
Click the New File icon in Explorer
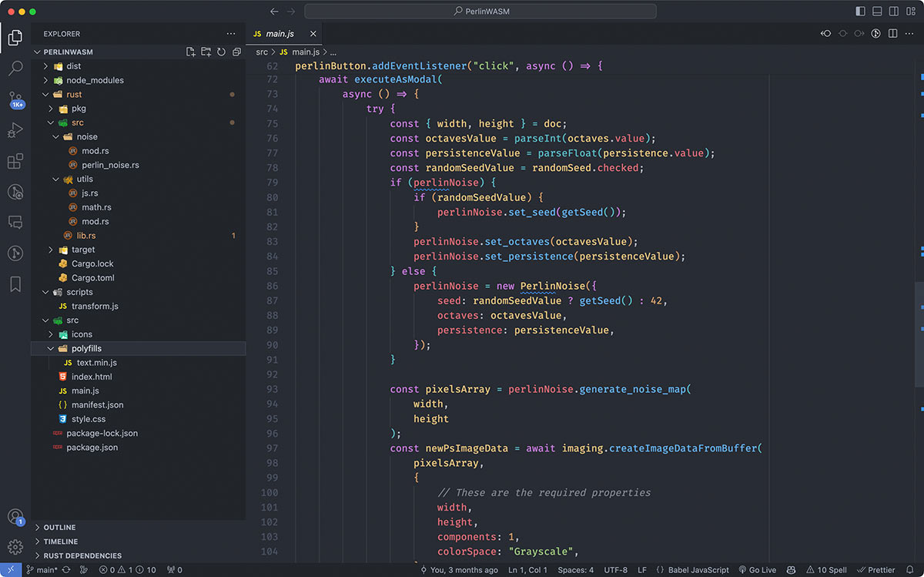[189, 51]
